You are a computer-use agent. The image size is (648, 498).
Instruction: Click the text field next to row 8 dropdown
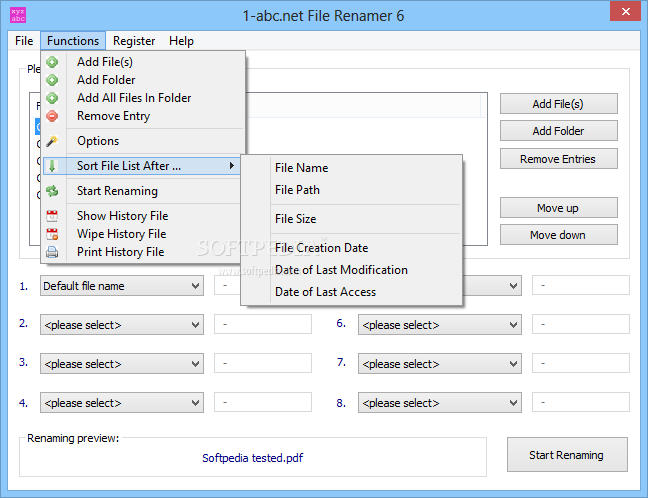click(581, 402)
